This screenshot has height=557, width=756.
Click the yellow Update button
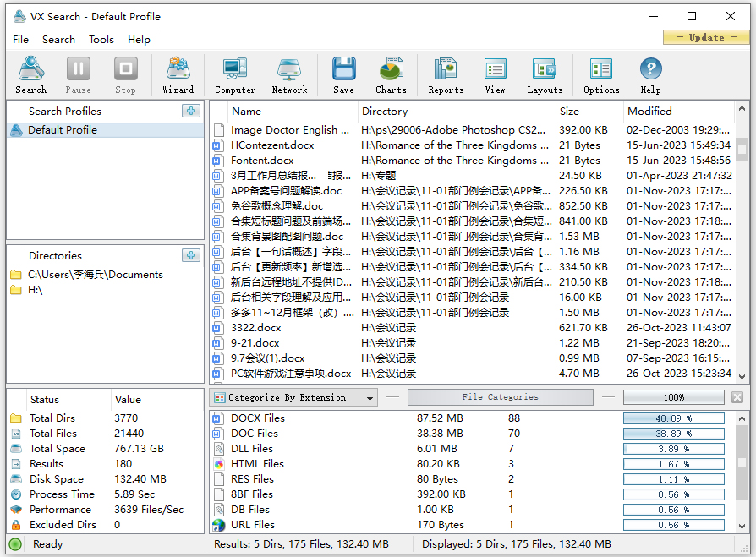[x=706, y=37]
